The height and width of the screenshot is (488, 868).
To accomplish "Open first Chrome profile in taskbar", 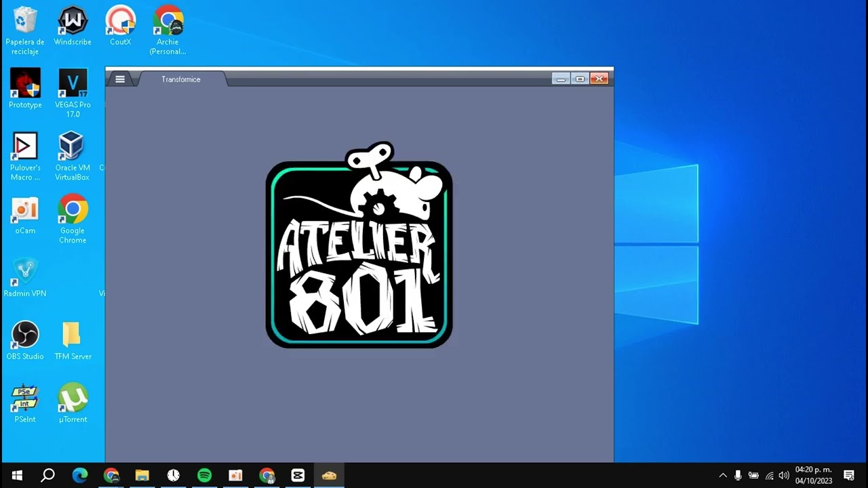I will (111, 475).
